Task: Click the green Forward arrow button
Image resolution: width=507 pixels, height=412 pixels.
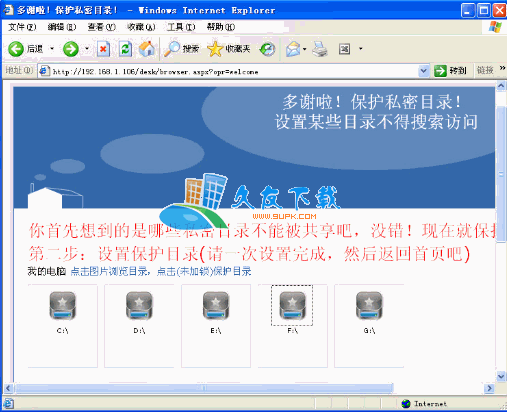Action: point(71,49)
